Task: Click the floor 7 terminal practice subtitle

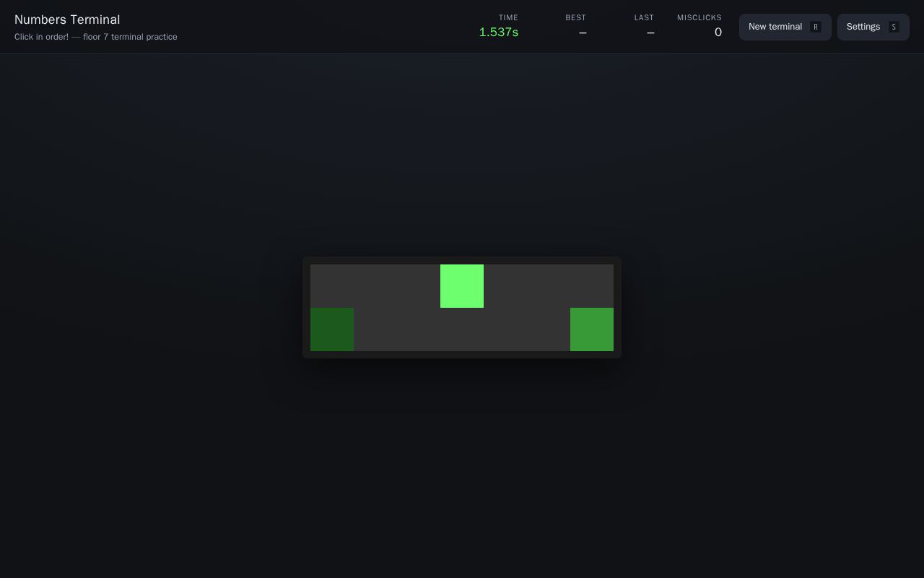Action: 95,37
